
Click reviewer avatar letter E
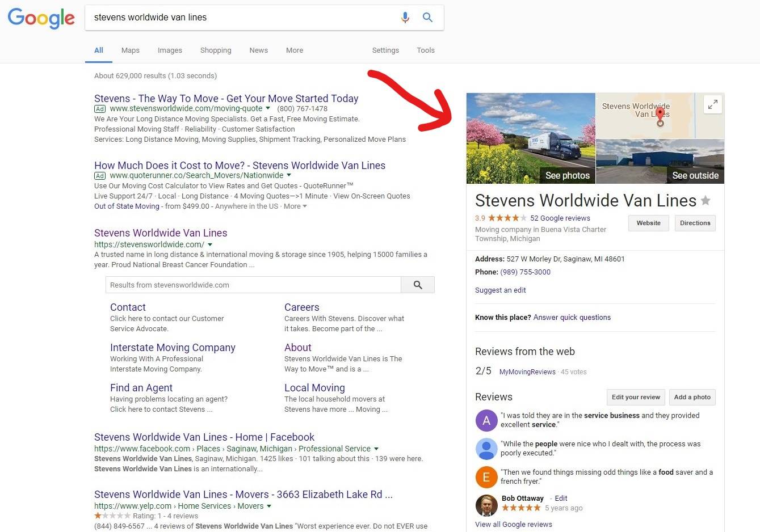[486, 477]
